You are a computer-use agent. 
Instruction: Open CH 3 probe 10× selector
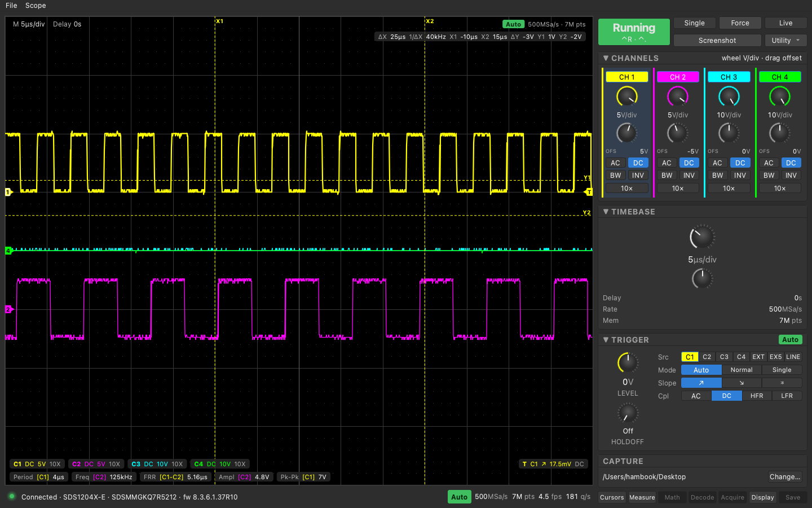click(729, 189)
